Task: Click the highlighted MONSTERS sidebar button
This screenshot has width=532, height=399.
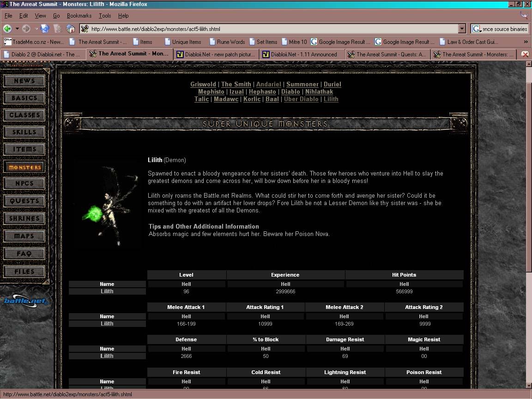Action: coord(24,167)
